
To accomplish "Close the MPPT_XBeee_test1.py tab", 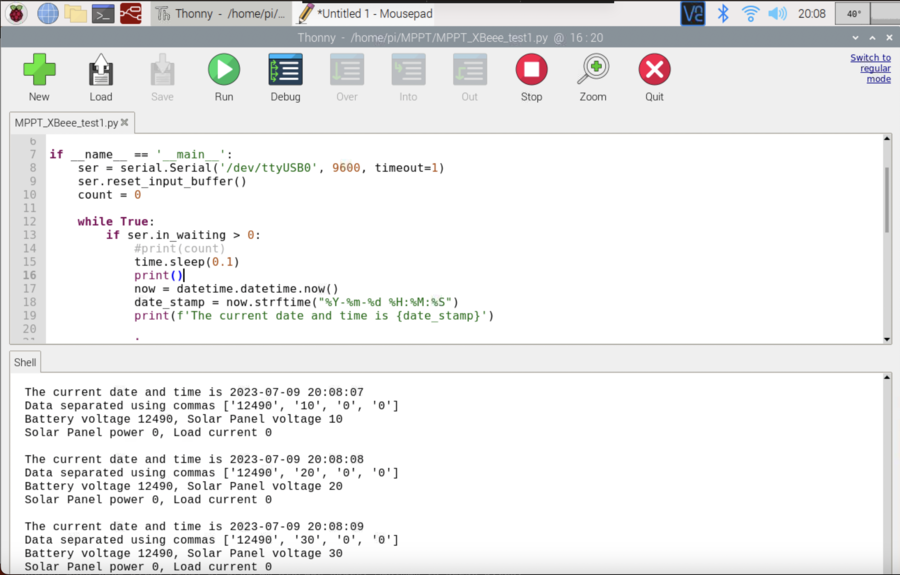I will 126,124.
